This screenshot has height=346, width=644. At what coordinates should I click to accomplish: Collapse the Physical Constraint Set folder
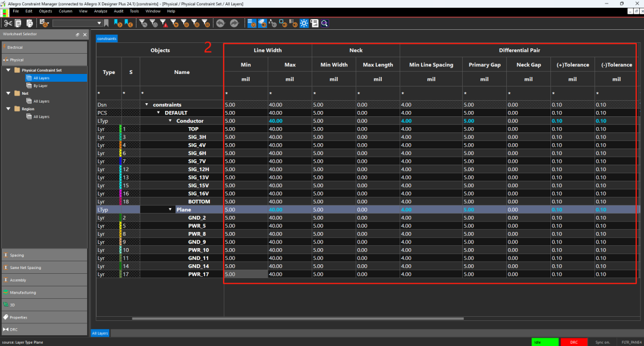tap(8, 70)
